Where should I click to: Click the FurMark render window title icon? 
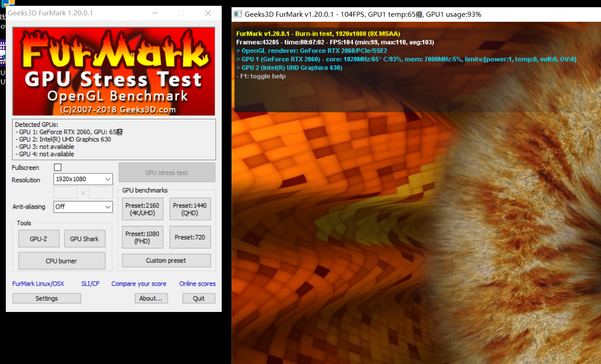point(237,14)
